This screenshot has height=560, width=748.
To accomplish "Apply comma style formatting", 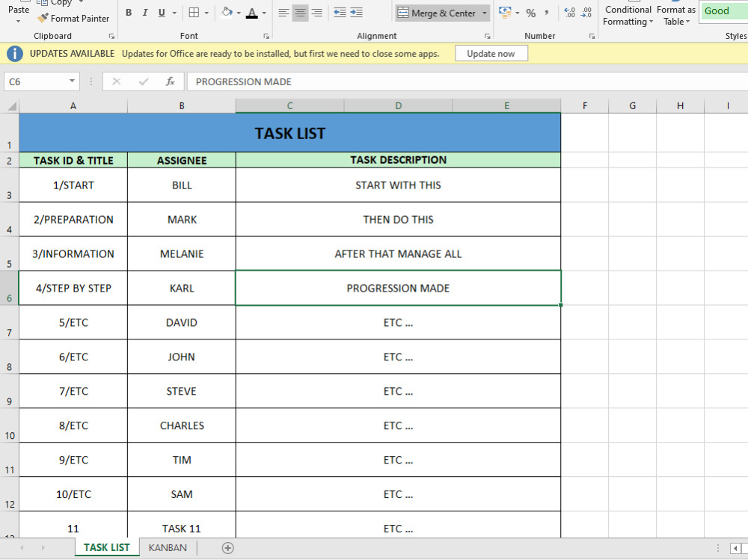I will click(547, 13).
